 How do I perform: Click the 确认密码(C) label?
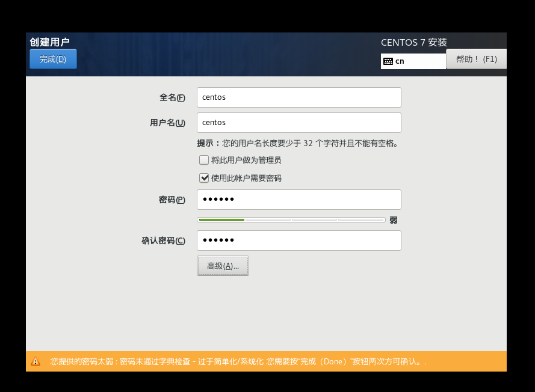(164, 240)
